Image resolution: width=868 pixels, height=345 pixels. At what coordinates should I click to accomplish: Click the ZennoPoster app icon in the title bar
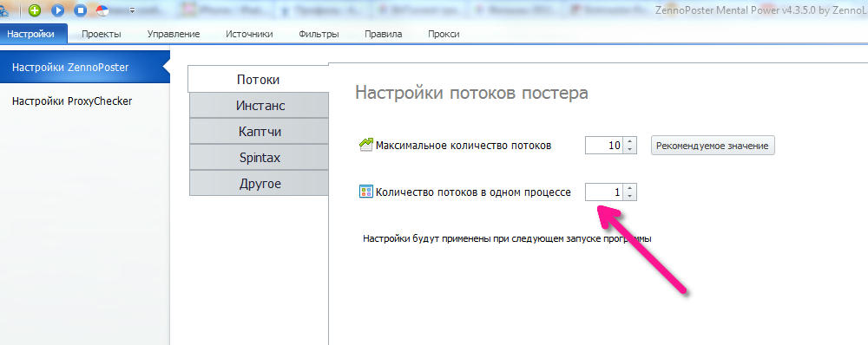pos(4,10)
